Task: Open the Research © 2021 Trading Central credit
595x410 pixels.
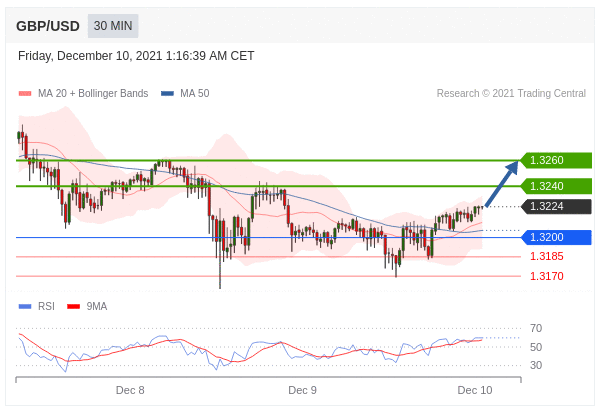Action: (x=511, y=93)
